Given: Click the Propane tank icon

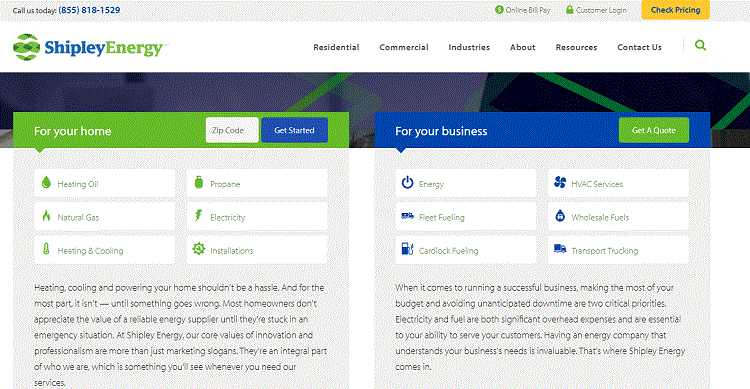Looking at the screenshot, I should (199, 182).
